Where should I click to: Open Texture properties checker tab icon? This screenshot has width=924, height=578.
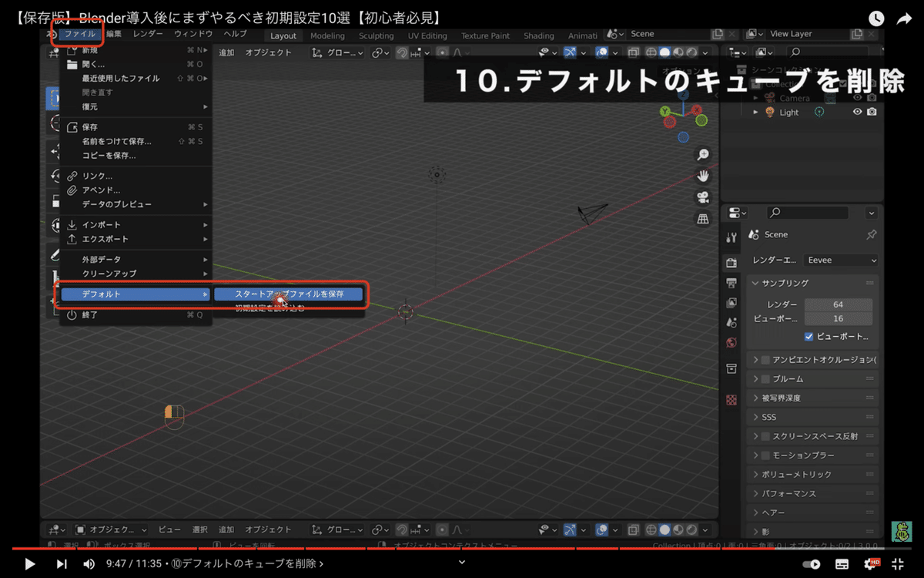(x=731, y=400)
